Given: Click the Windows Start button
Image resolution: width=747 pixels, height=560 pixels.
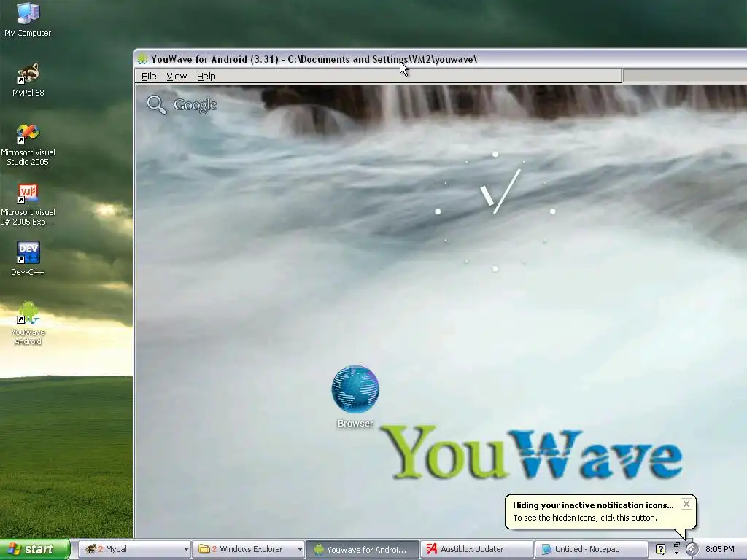Looking at the screenshot, I should coord(35,549).
